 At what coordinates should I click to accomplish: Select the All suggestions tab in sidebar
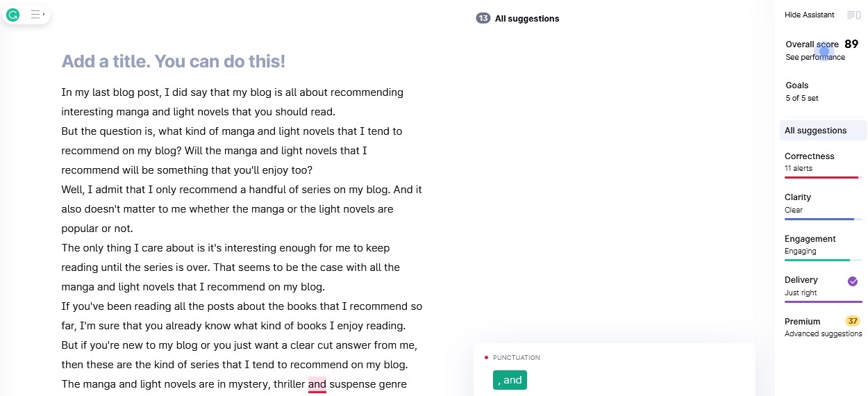823,131
